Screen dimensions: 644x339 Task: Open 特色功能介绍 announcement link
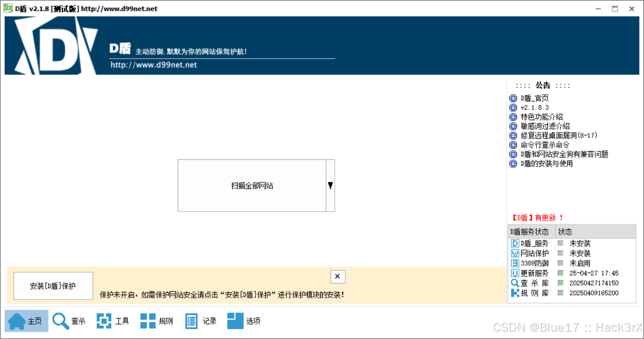(x=541, y=117)
